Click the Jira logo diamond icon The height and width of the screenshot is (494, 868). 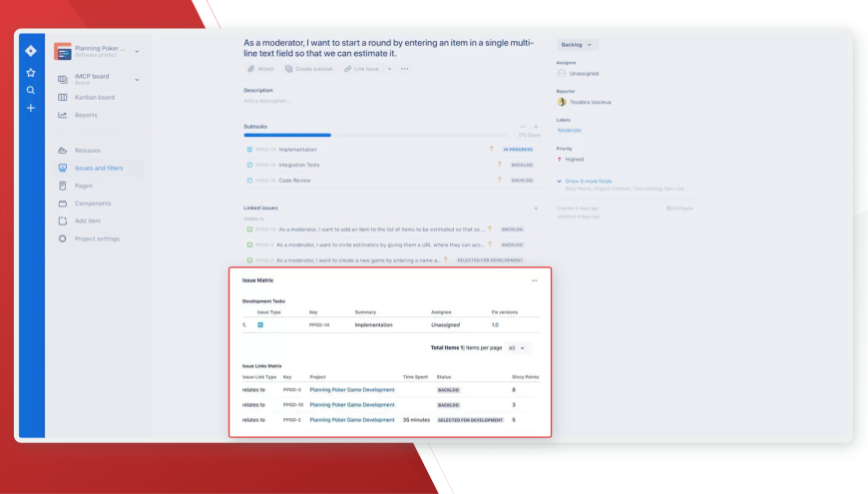tap(31, 51)
